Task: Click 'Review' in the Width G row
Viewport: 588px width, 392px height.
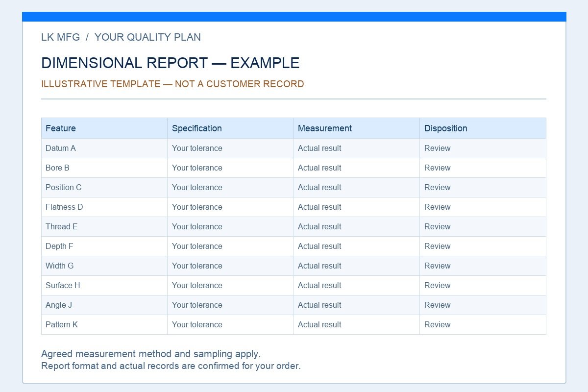Action: (x=438, y=266)
